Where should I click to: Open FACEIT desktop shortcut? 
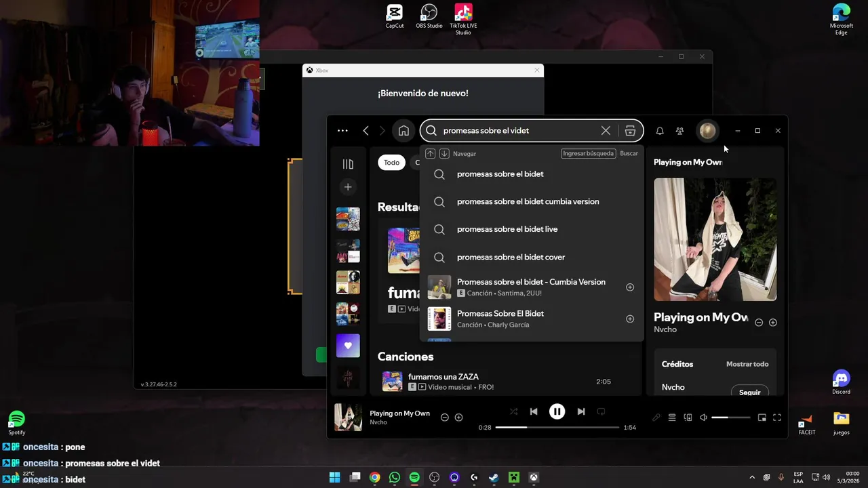pyautogui.click(x=807, y=424)
